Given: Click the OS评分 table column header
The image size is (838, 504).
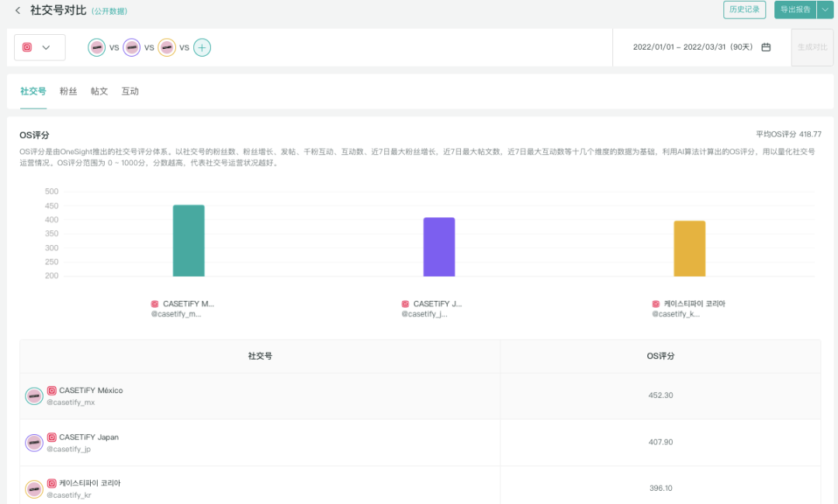Looking at the screenshot, I should 660,356.
